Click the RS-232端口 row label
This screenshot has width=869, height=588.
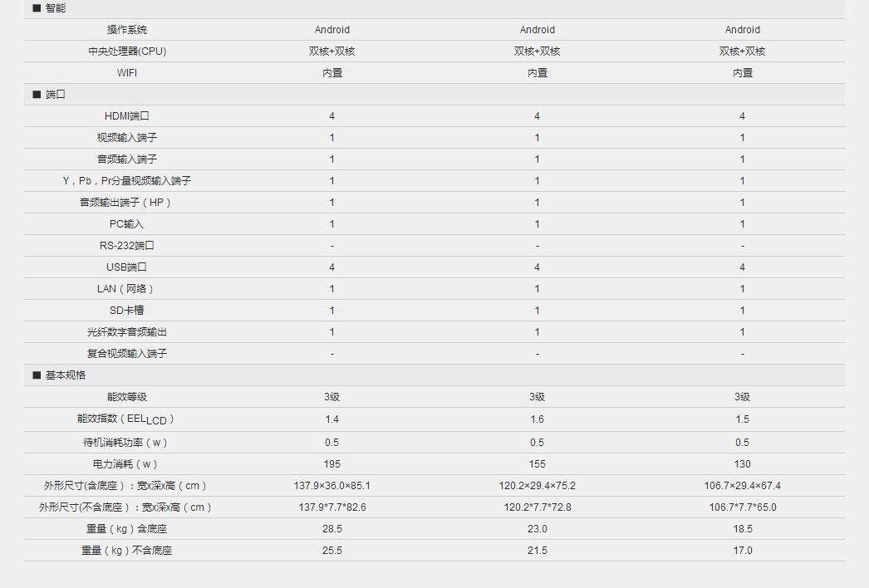pyautogui.click(x=127, y=246)
